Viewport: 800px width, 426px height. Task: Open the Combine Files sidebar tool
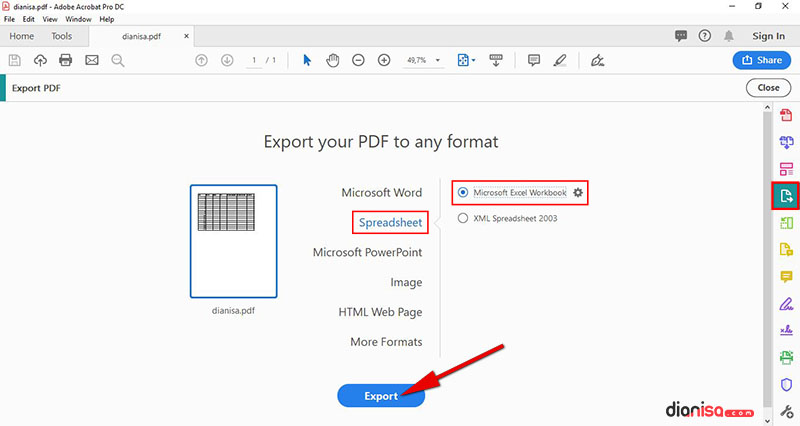[786, 142]
